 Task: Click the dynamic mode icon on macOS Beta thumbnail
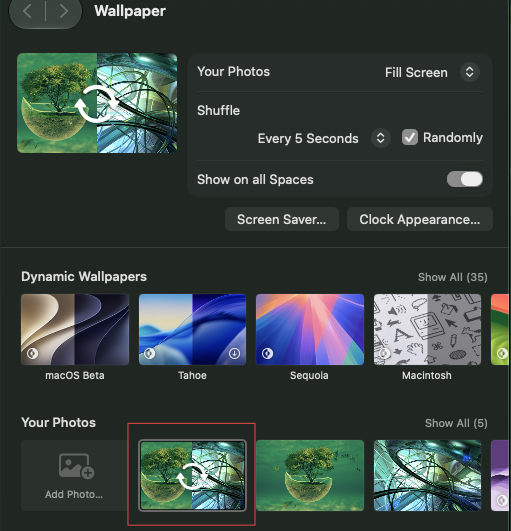[x=33, y=353]
